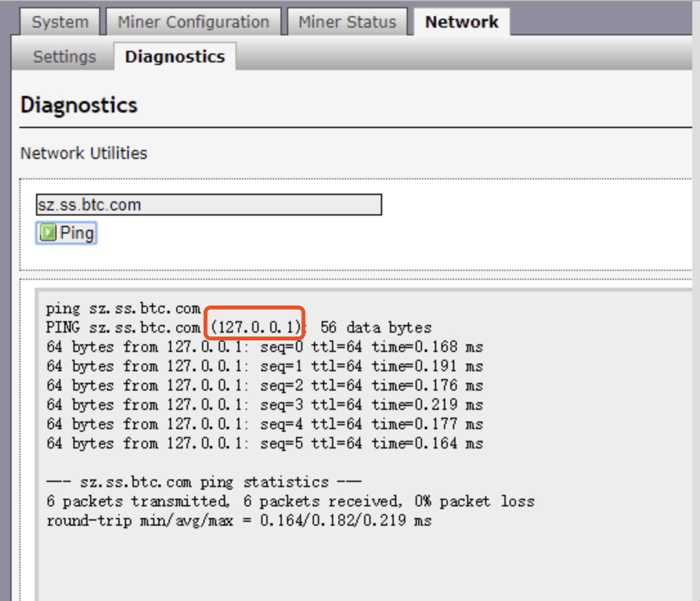This screenshot has height=601, width=700.
Task: Click the hostname input field containing sz.ss.btc.com
Action: (209, 205)
